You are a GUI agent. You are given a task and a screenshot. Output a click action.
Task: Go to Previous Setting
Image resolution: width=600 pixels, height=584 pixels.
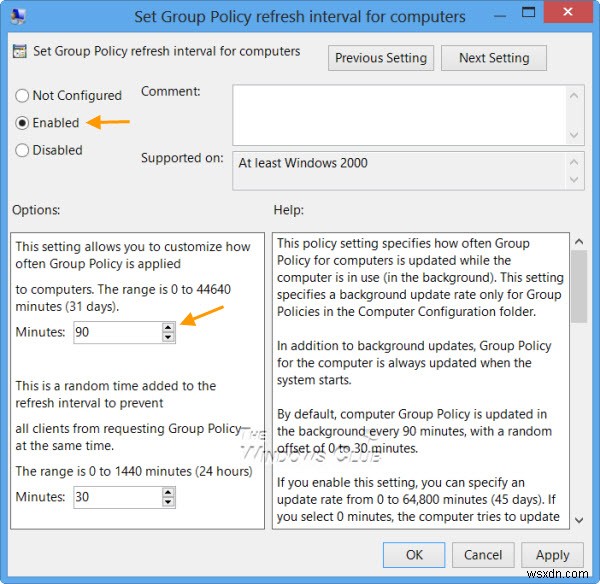pos(381,58)
